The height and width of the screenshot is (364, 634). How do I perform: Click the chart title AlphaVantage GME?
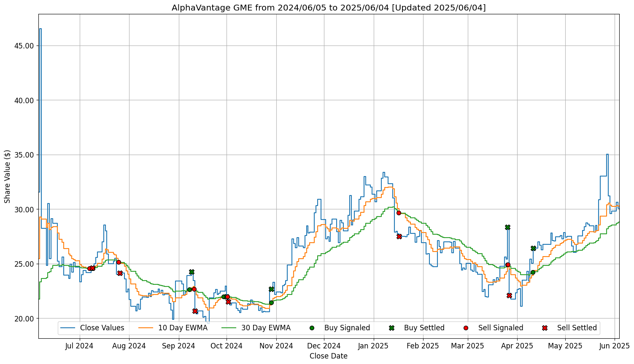(x=329, y=8)
